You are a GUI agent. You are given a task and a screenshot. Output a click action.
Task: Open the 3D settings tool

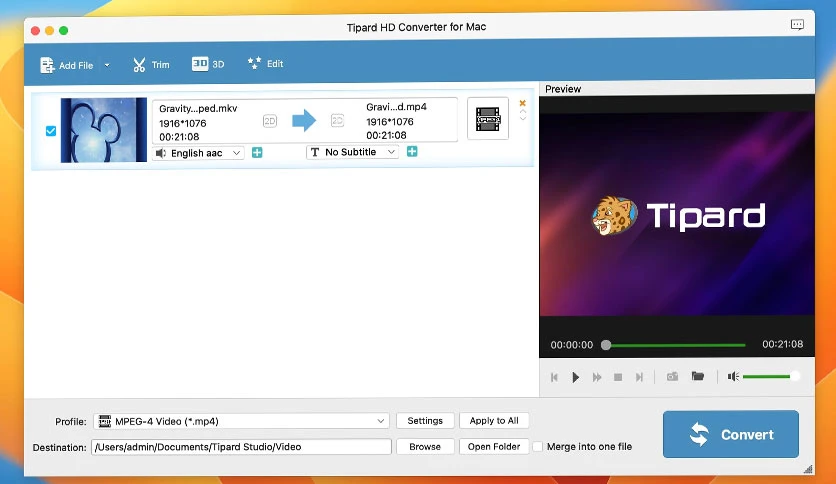pyautogui.click(x=208, y=64)
